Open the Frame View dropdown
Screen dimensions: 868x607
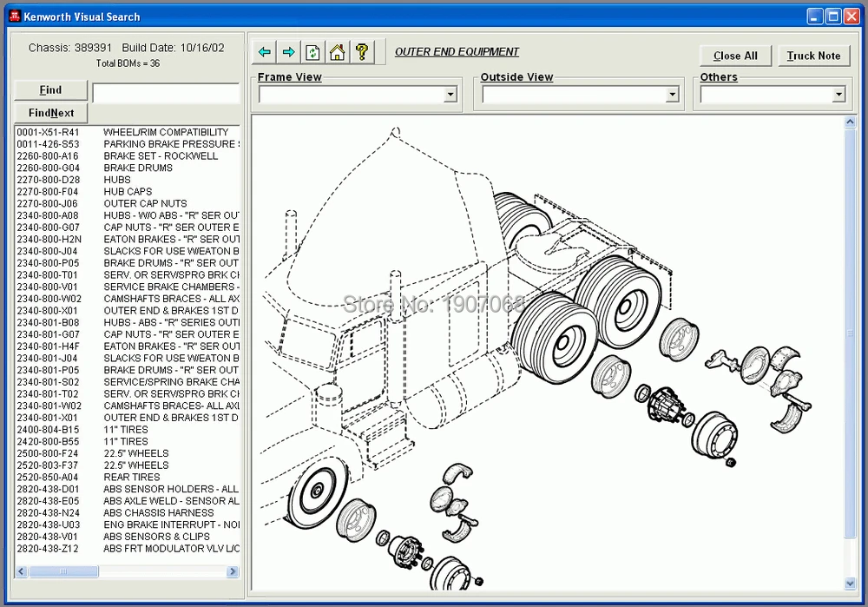click(x=450, y=95)
